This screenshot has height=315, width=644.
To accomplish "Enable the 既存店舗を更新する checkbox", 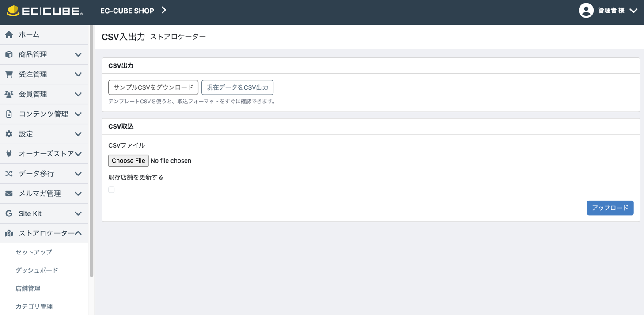I will pos(111,190).
